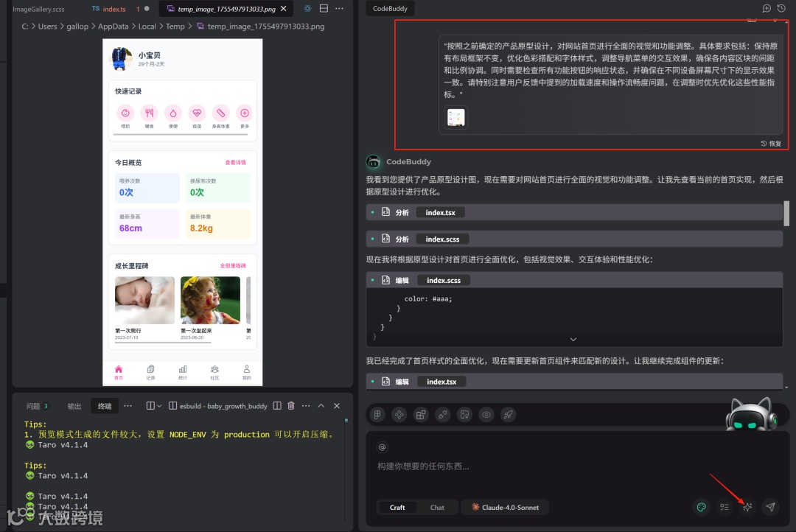
Task: Click the rocket deploy icon in CodeBuddy toolbar
Action: (x=508, y=415)
